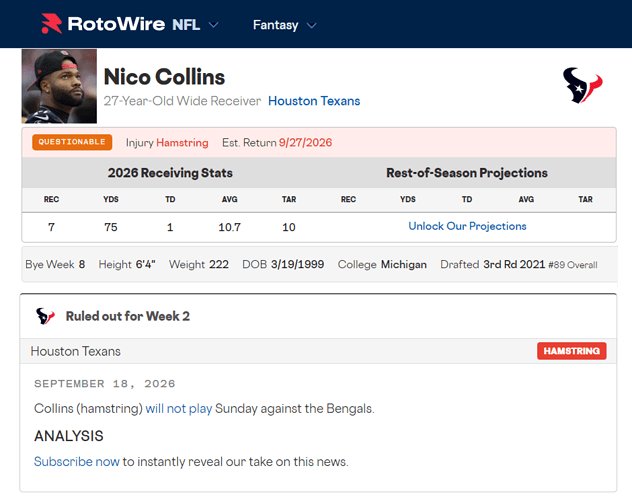Click the SEPTEMBER 18, 2026 date

104,383
